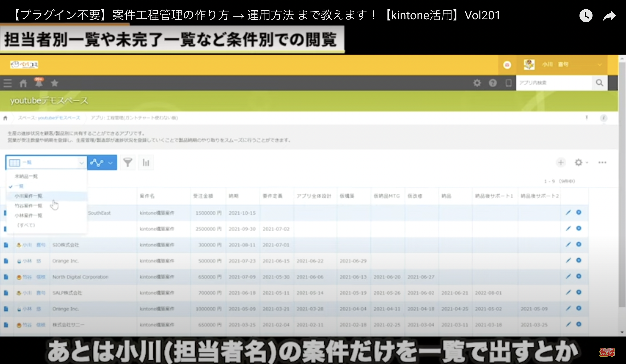Expand the graph view dropdown arrow
The image size is (626, 364).
coord(111,163)
